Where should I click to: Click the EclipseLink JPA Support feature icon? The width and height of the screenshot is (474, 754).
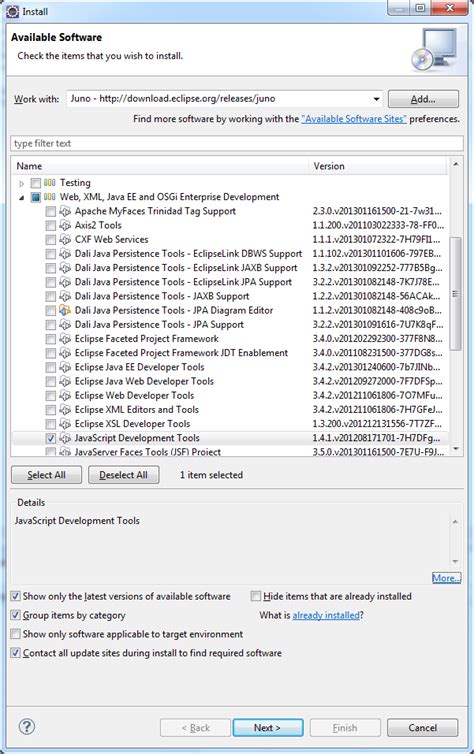[65, 282]
